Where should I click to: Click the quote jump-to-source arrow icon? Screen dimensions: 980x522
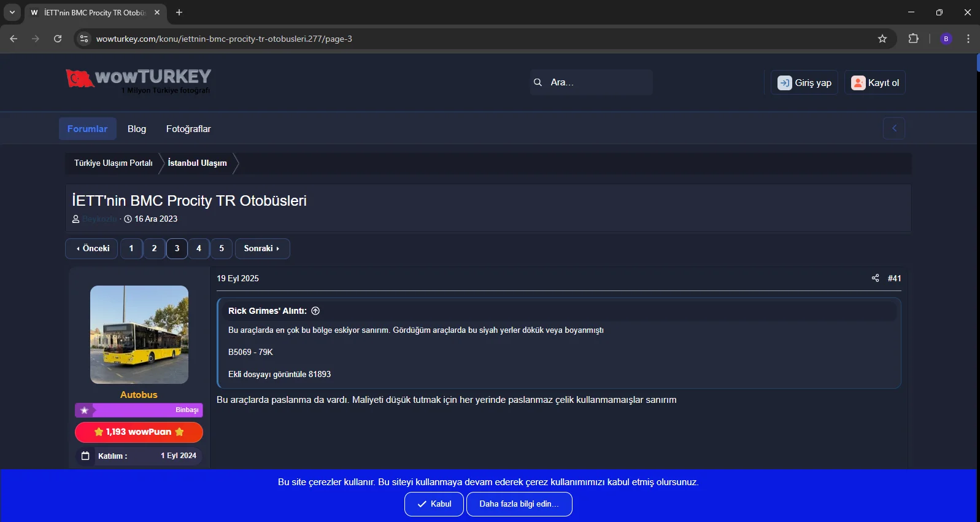pos(315,311)
